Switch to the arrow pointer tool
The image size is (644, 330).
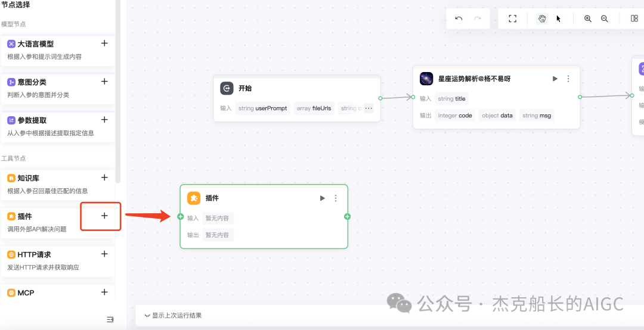(559, 18)
